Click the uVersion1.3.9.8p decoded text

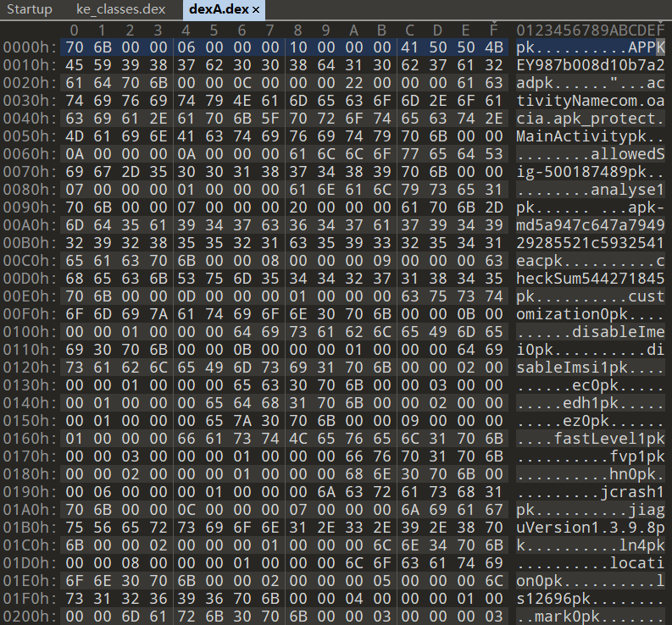pyautogui.click(x=590, y=519)
